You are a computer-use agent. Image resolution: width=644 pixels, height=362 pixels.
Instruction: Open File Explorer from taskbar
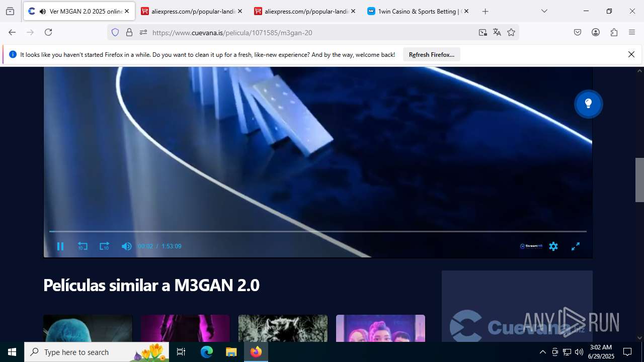(x=231, y=352)
